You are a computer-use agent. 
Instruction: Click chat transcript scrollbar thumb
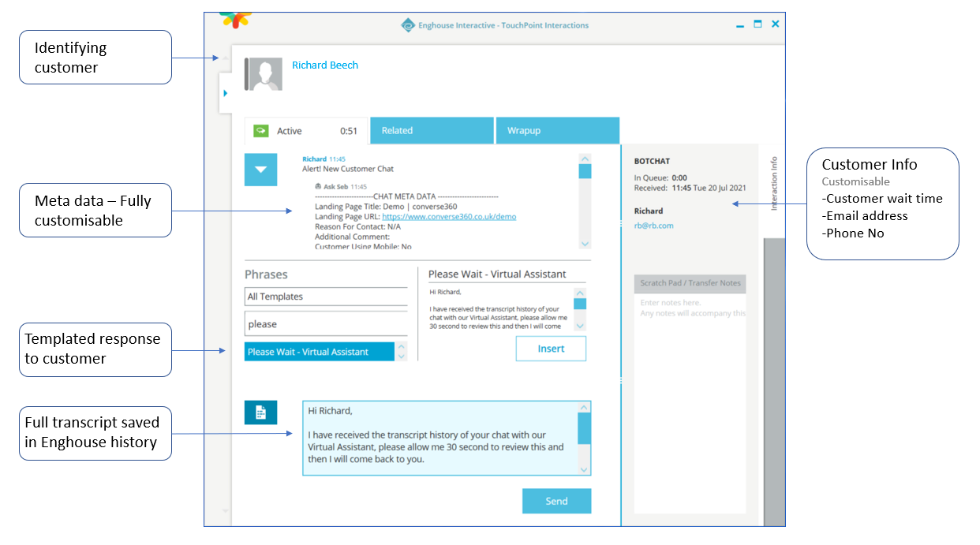click(585, 171)
